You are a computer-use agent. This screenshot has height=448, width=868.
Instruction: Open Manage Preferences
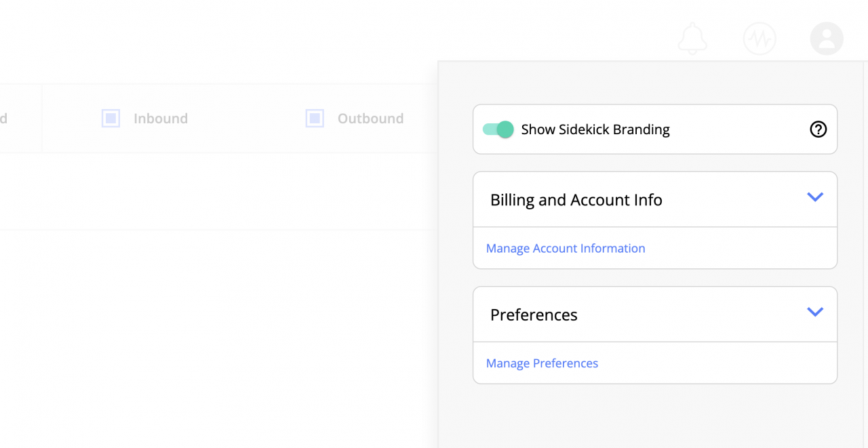(542, 363)
